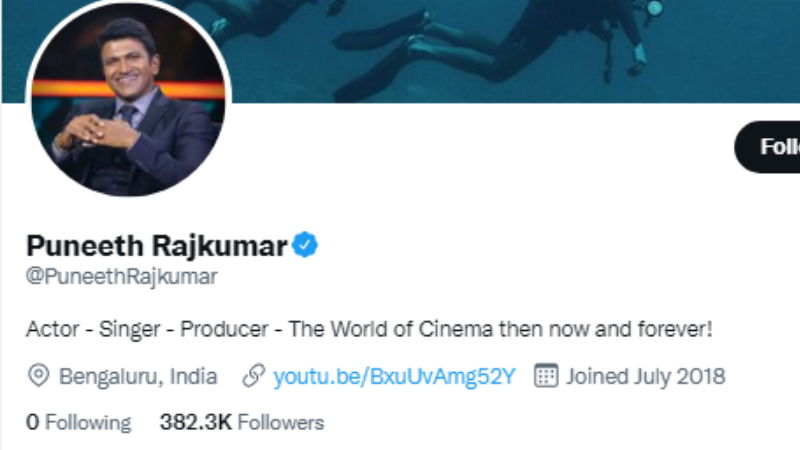Click the chain link icon
800x450 pixels.
(254, 376)
